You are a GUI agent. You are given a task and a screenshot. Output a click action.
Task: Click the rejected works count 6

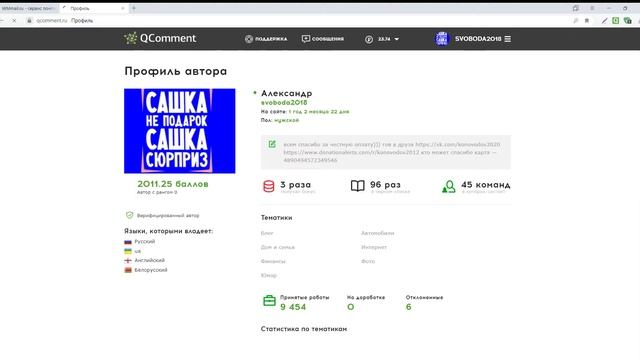click(x=409, y=307)
